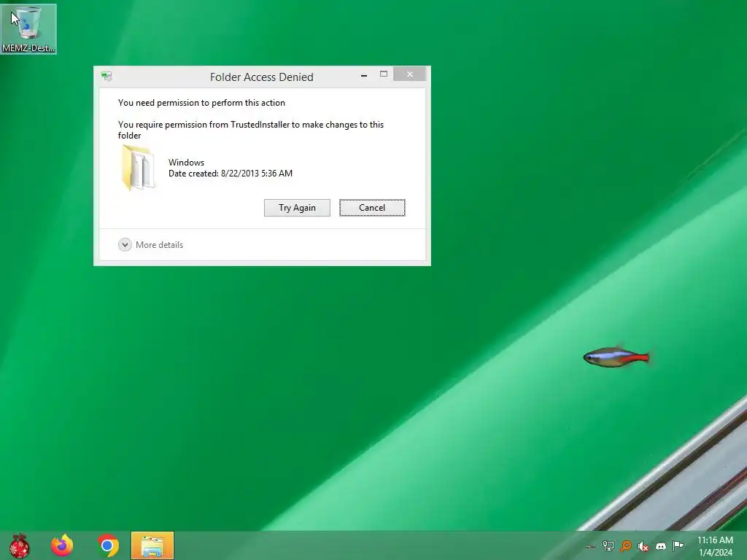Click the text 'Date created: 8/22/2013 5:36 AM'

(231, 174)
